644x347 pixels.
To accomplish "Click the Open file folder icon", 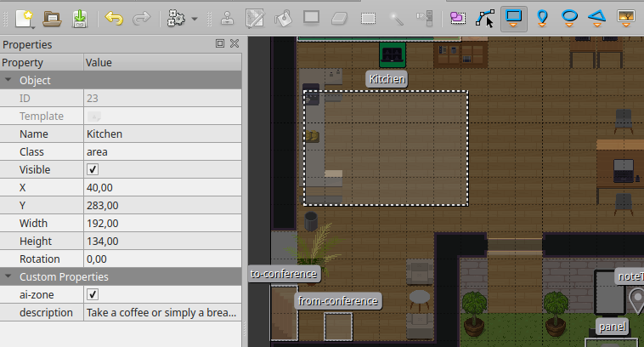I will point(53,16).
